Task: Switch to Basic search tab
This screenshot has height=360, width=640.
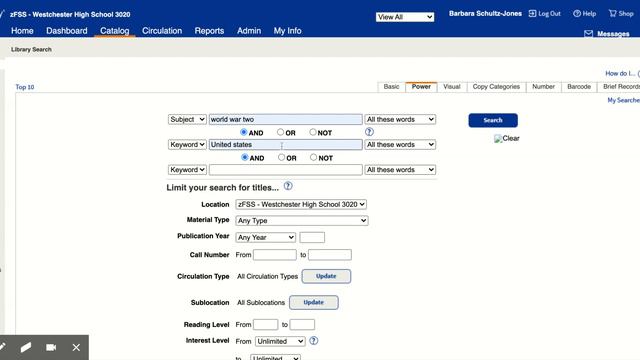Action: click(x=391, y=87)
